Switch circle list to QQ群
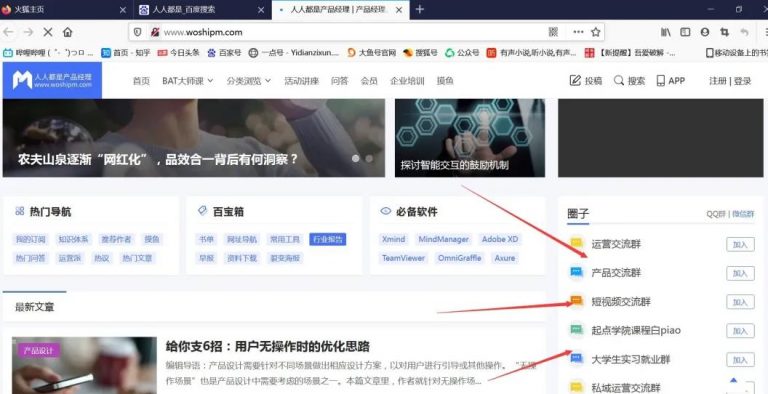Image resolution: width=768 pixels, height=394 pixels. coord(716,214)
